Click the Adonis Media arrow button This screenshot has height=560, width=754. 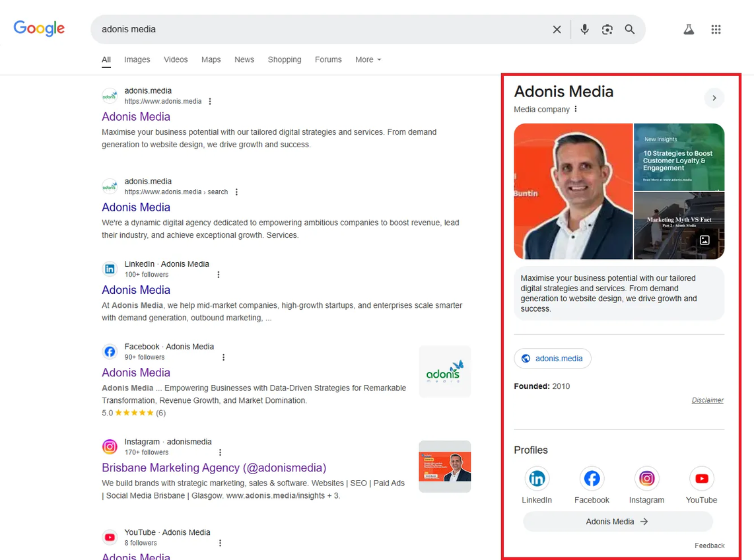[618, 522]
